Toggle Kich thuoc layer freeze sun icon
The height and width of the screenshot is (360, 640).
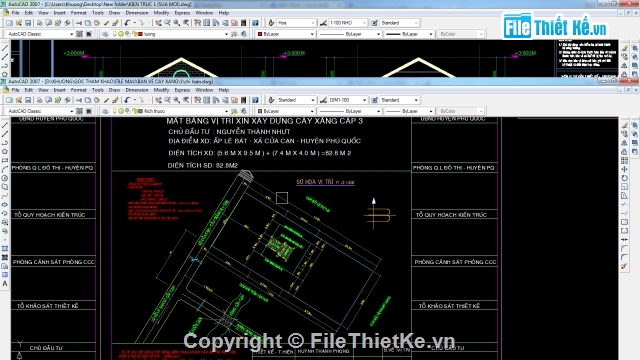click(121, 111)
